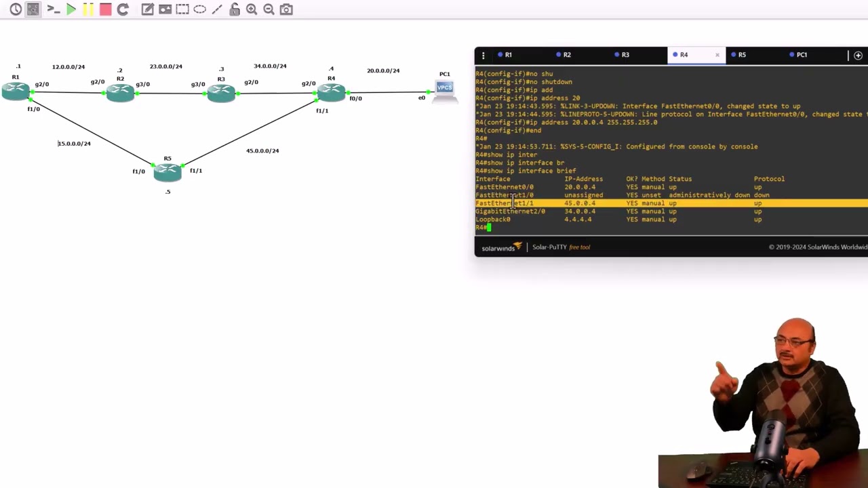The width and height of the screenshot is (868, 488).
Task: Close the R4 terminal tab
Action: tap(717, 55)
